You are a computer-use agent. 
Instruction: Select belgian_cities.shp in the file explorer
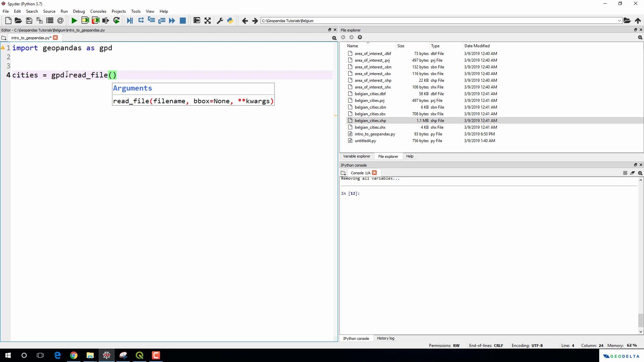pyautogui.click(x=370, y=121)
